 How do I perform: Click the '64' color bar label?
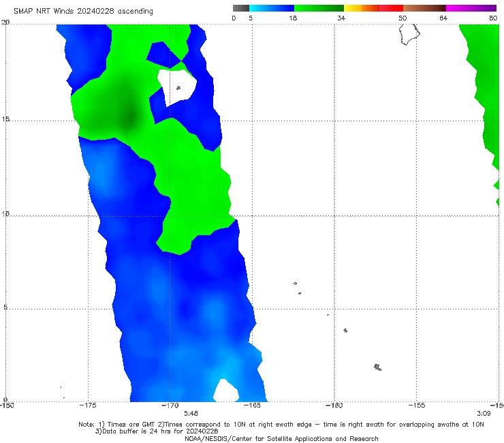point(443,18)
